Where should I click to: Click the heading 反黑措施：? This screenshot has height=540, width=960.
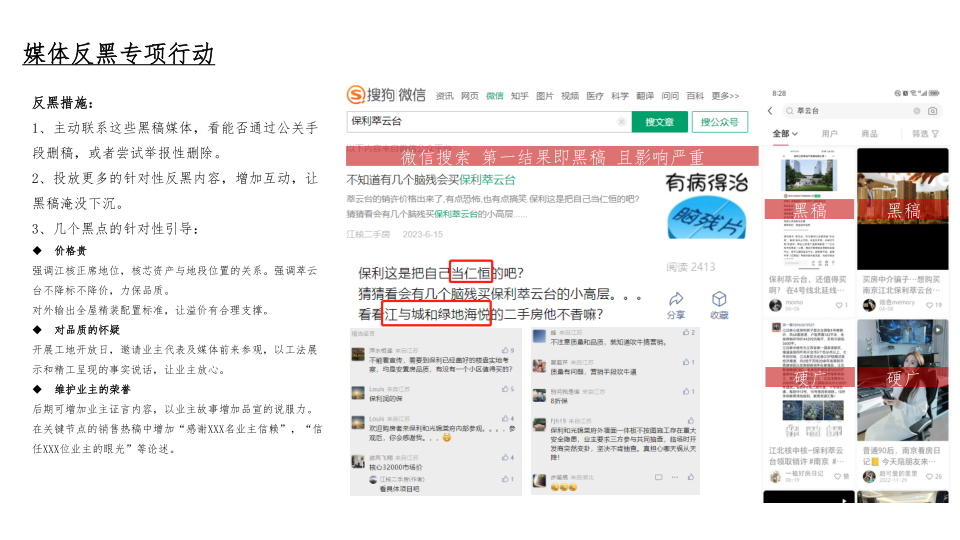tap(63, 103)
